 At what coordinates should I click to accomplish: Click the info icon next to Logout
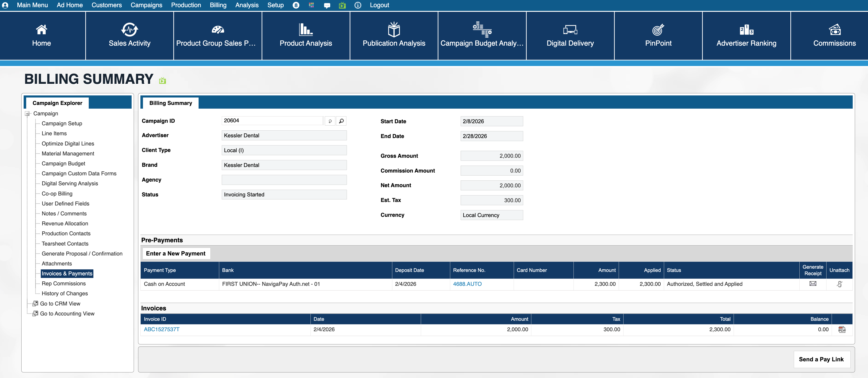pos(358,5)
